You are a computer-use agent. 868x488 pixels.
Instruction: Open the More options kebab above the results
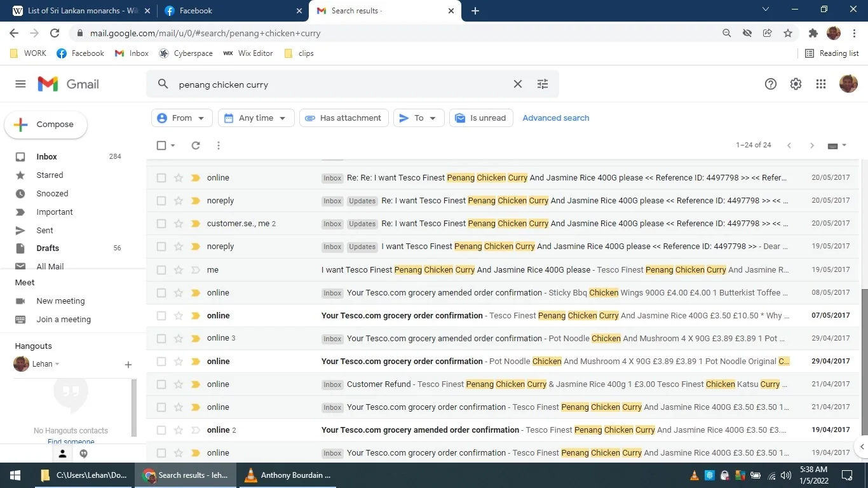219,146
